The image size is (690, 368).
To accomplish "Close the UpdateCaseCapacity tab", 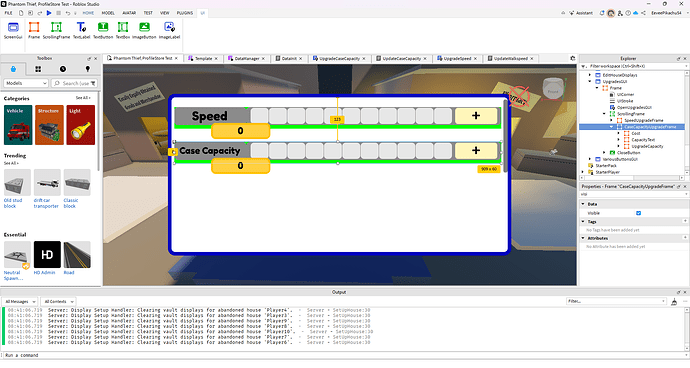I will 425,59.
